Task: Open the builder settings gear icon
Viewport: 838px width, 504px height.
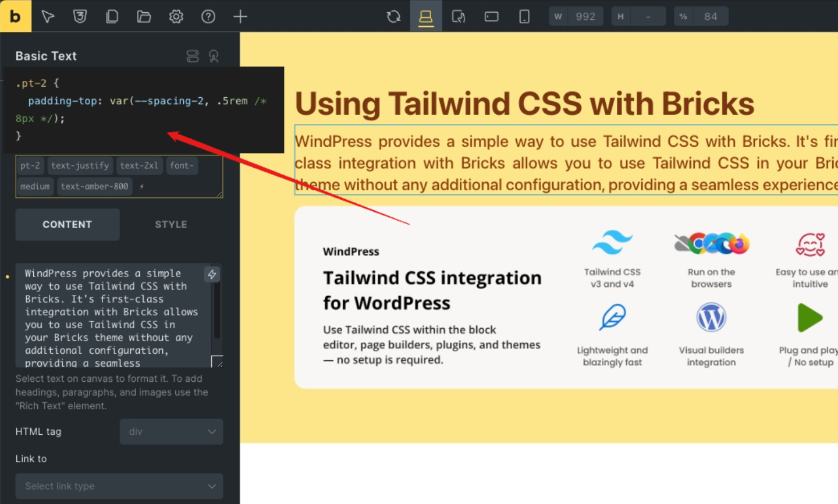Action: tap(176, 16)
